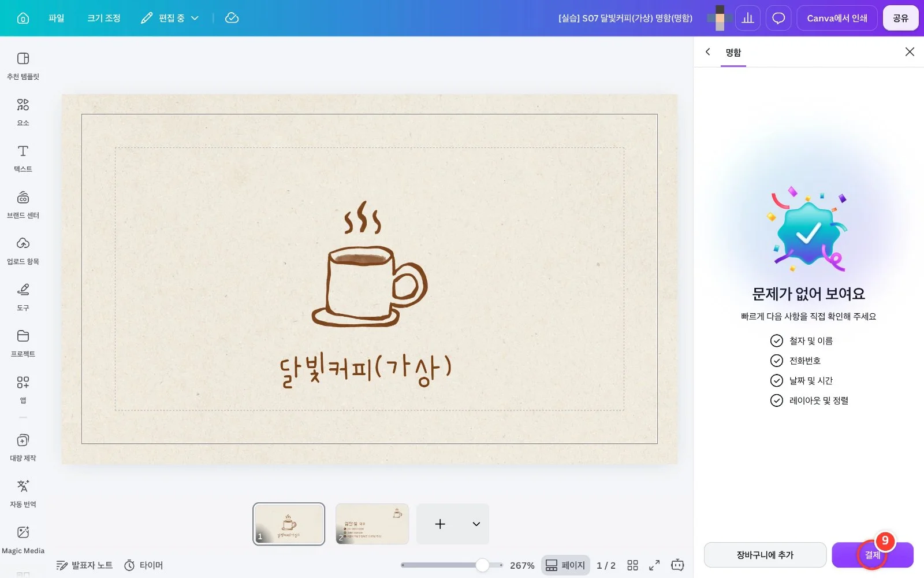Image resolution: width=924 pixels, height=578 pixels.
Task: Open the 앱 apps panel
Action: click(x=23, y=389)
